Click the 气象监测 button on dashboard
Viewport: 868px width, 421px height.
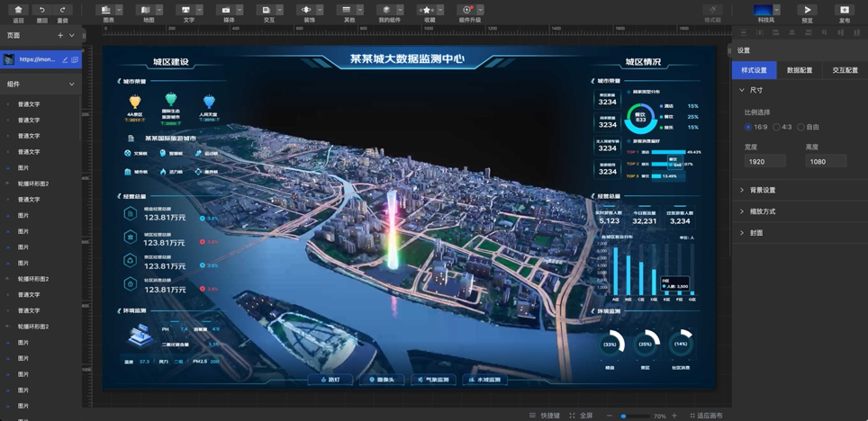(x=433, y=380)
